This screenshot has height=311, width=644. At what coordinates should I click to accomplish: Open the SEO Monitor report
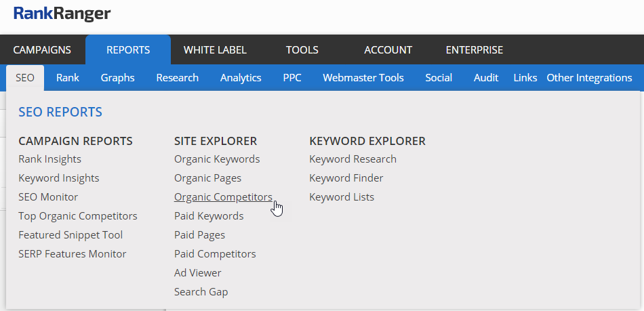click(x=48, y=197)
